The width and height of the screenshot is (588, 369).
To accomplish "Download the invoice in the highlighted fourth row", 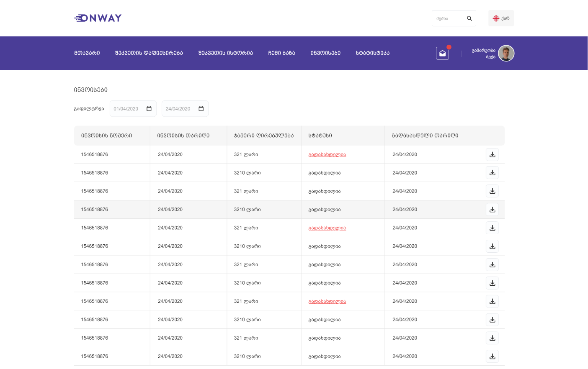I will pos(492,210).
